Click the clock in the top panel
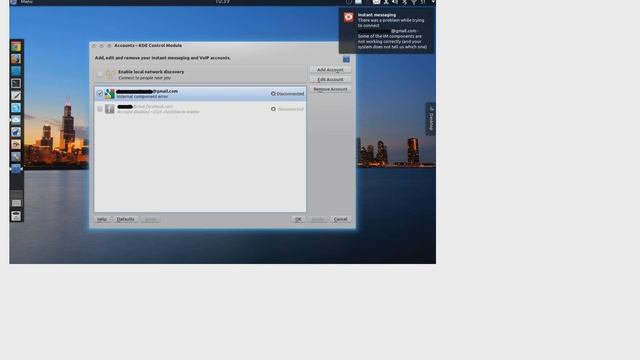 [x=222, y=2]
